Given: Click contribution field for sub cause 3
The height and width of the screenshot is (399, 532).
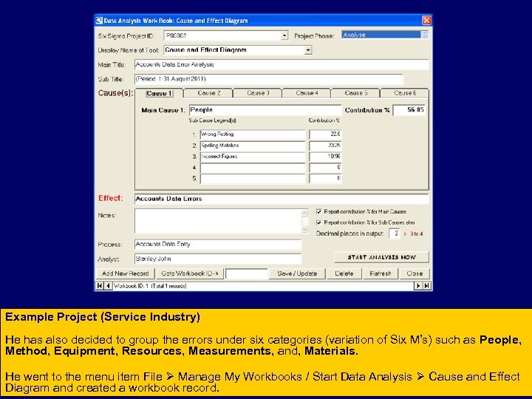Looking at the screenshot, I should click(325, 157).
